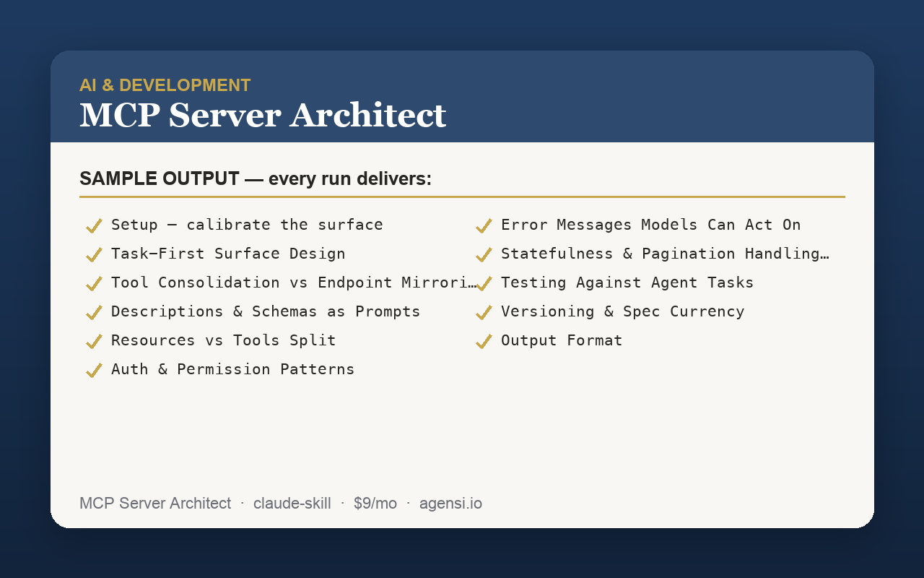Click the checkmark beside 'Setup — calibrate the surface'
The width and height of the screenshot is (924, 578).
94,225
